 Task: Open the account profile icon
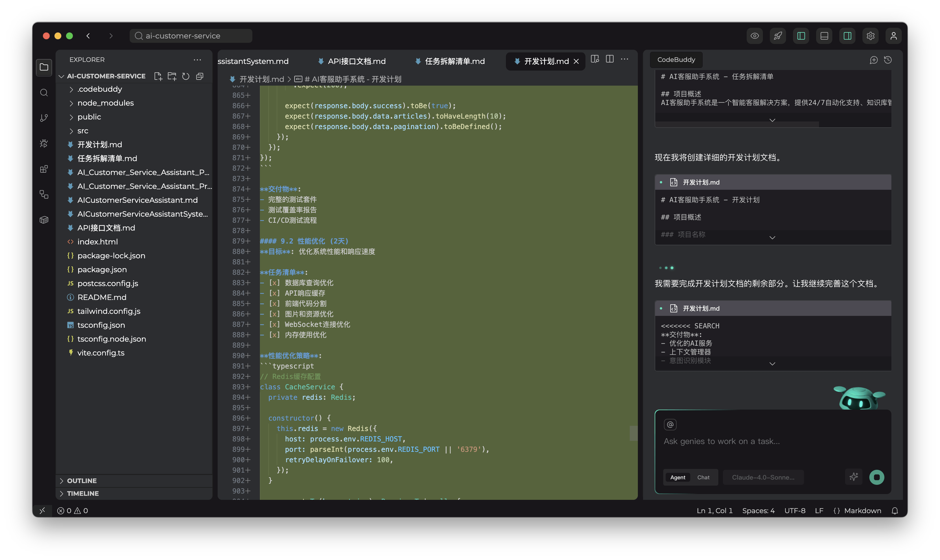click(894, 36)
